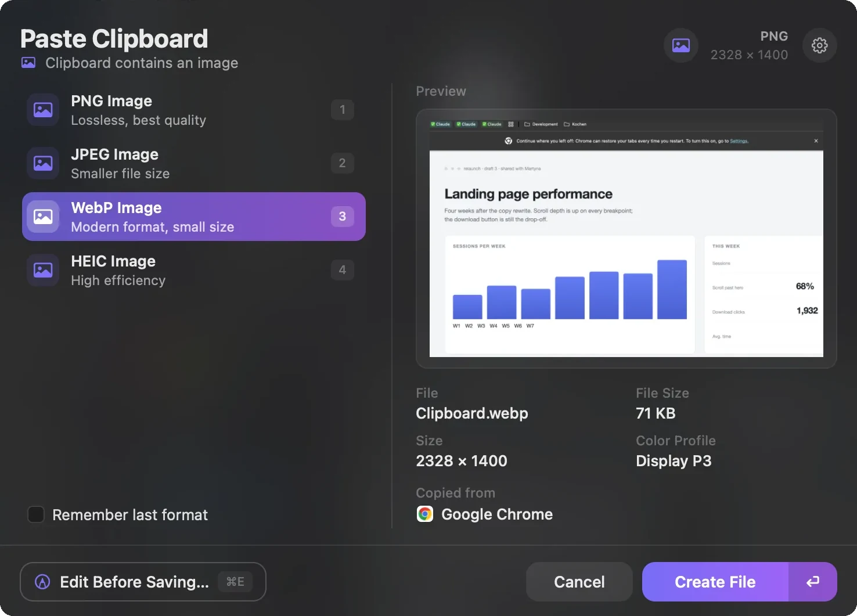Viewport: 857px width, 616px height.
Task: Enable the Remember last format checkbox
Action: [x=36, y=514]
